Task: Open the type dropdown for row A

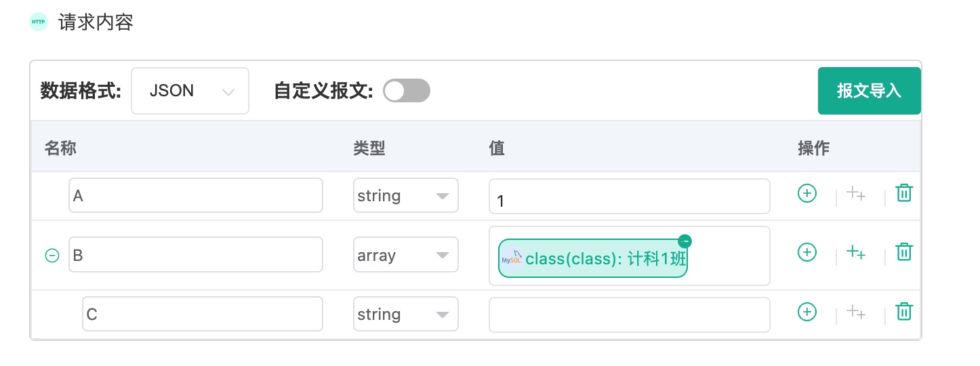Action: (405, 195)
